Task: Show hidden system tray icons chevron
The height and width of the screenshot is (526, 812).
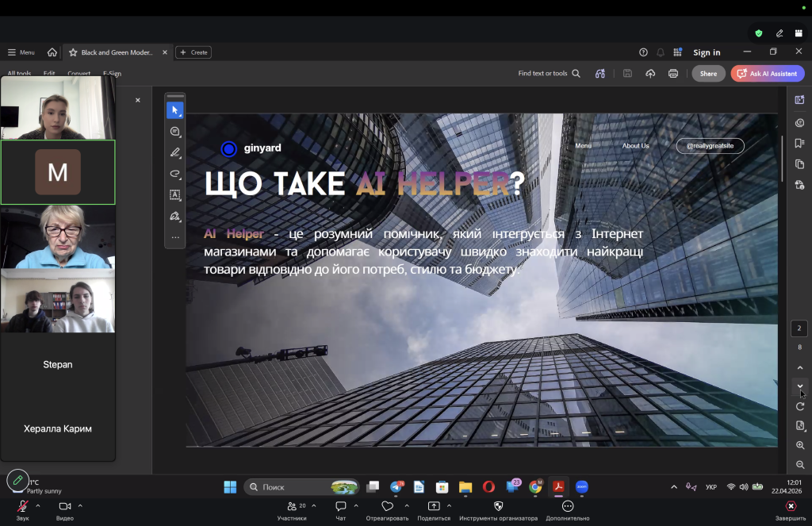Action: 674,486
